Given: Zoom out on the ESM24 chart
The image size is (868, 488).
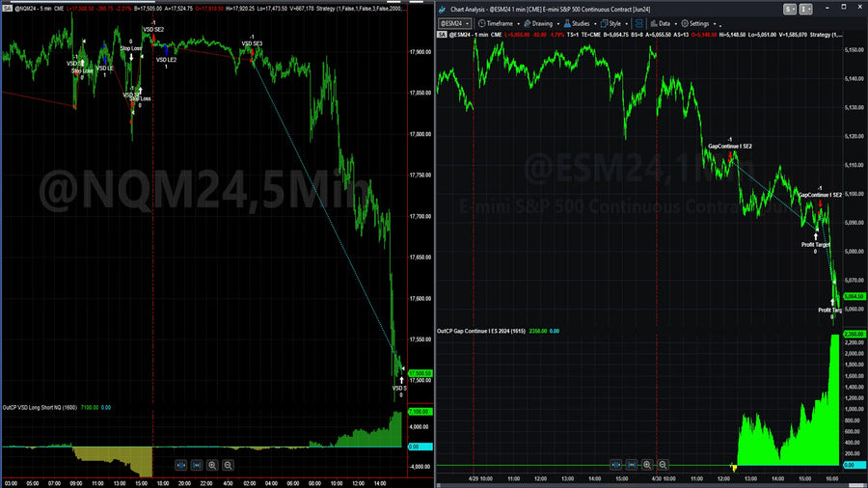Looking at the screenshot, I should (662, 465).
